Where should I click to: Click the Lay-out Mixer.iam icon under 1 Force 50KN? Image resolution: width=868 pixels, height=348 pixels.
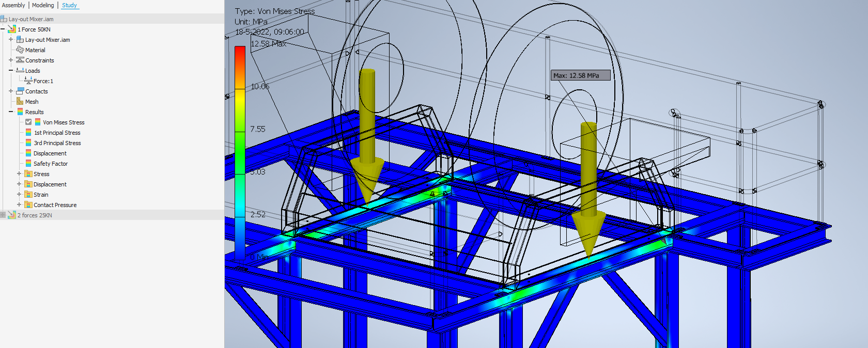[x=20, y=40]
